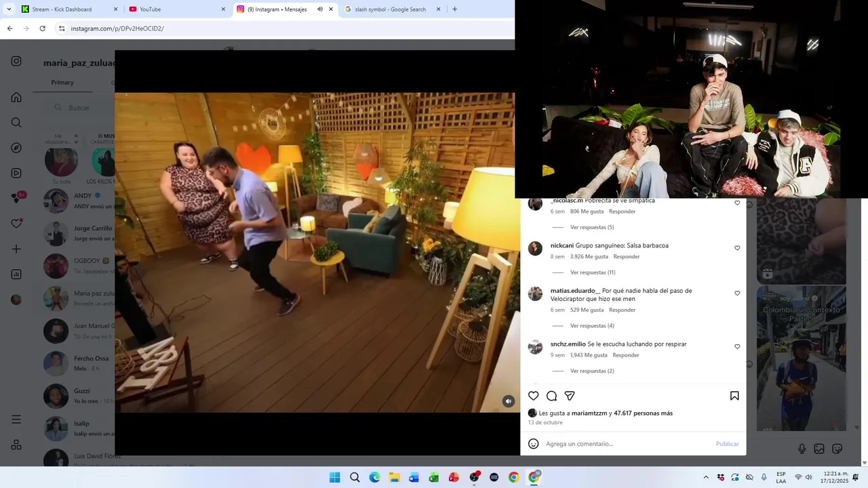868x488 pixels.
Task: Like the post with the heart icon
Action: pos(534,396)
